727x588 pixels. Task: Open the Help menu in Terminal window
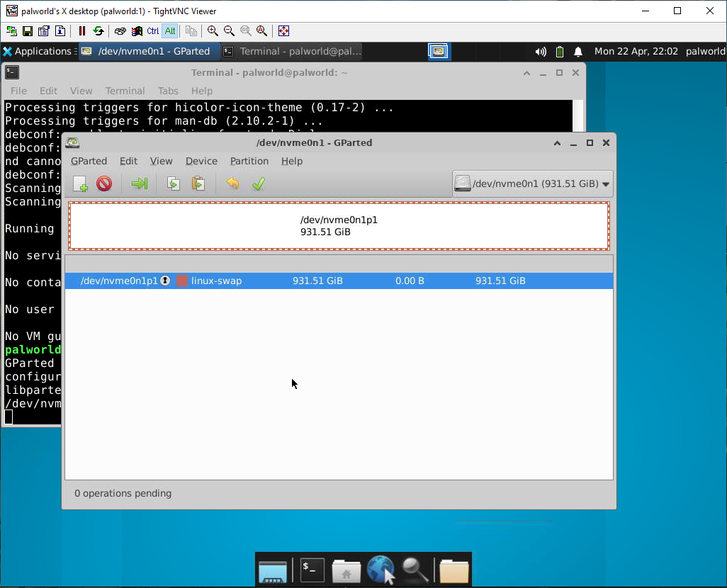click(x=202, y=91)
